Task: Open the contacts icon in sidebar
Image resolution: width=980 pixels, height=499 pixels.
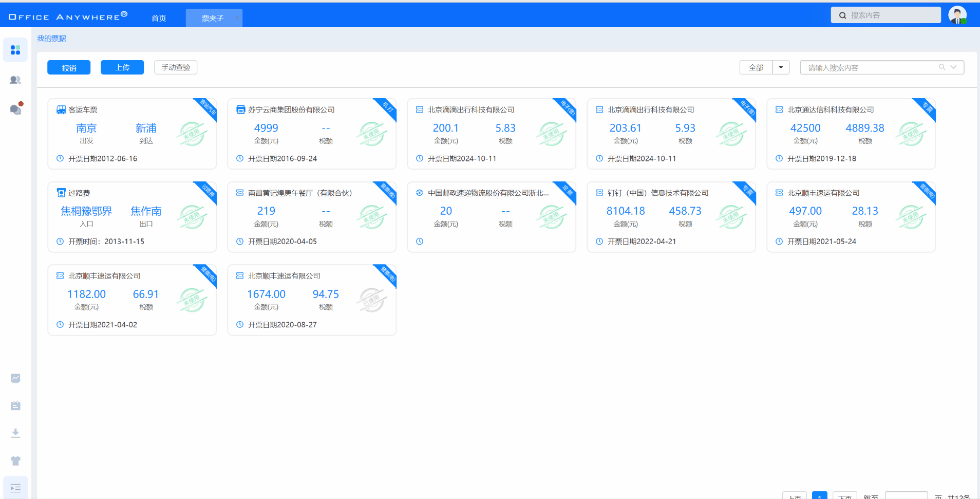Action: point(15,80)
